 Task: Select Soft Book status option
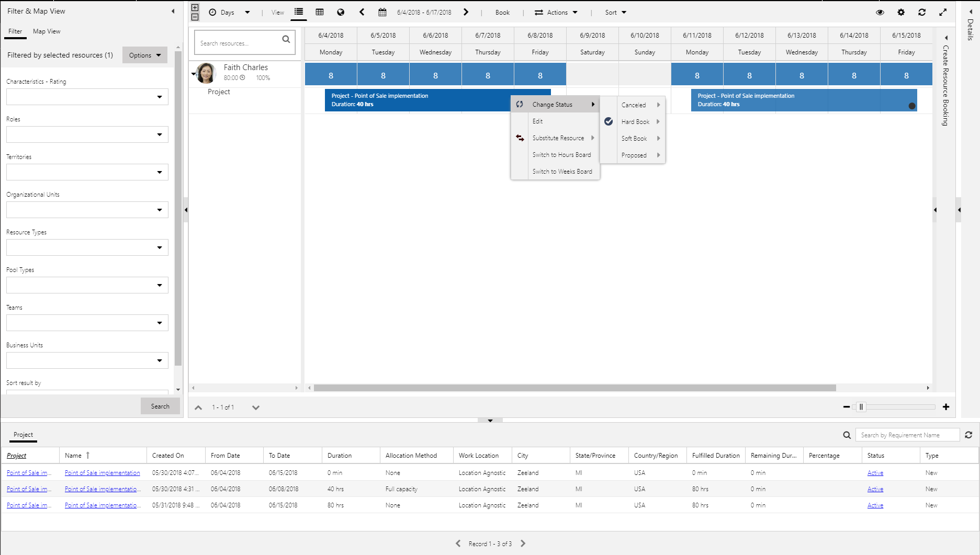633,139
